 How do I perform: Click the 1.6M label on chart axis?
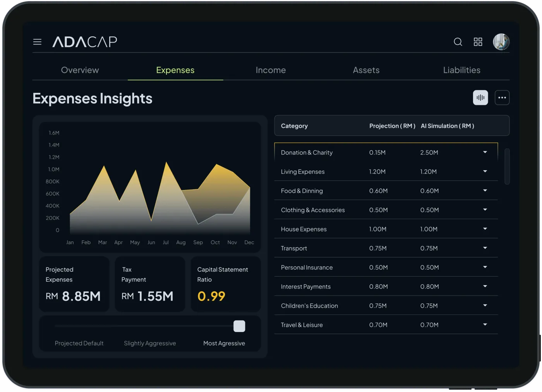tap(54, 133)
